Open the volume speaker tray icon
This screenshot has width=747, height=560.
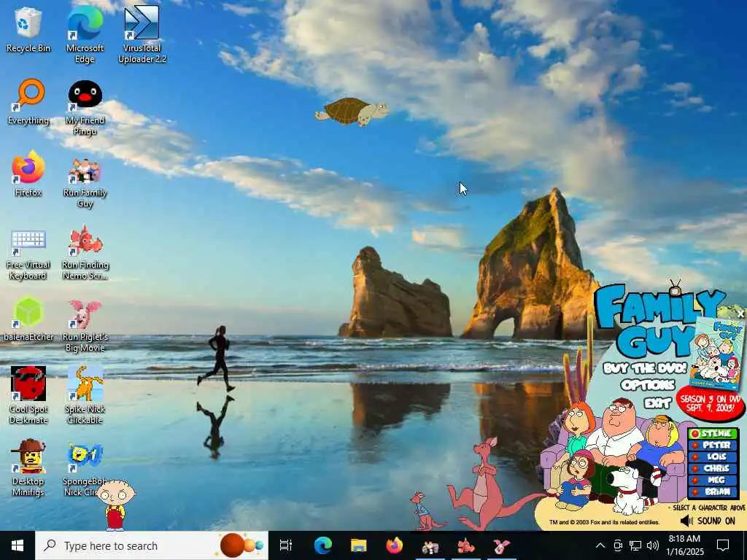click(653, 545)
